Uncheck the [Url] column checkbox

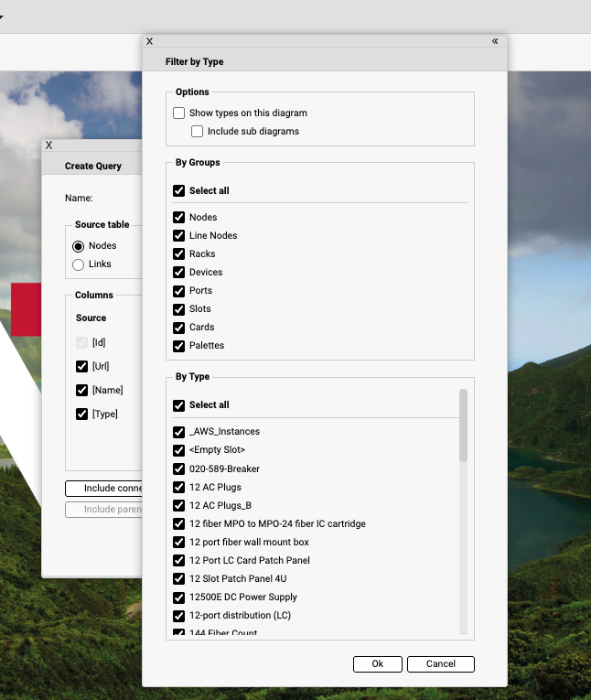82,366
